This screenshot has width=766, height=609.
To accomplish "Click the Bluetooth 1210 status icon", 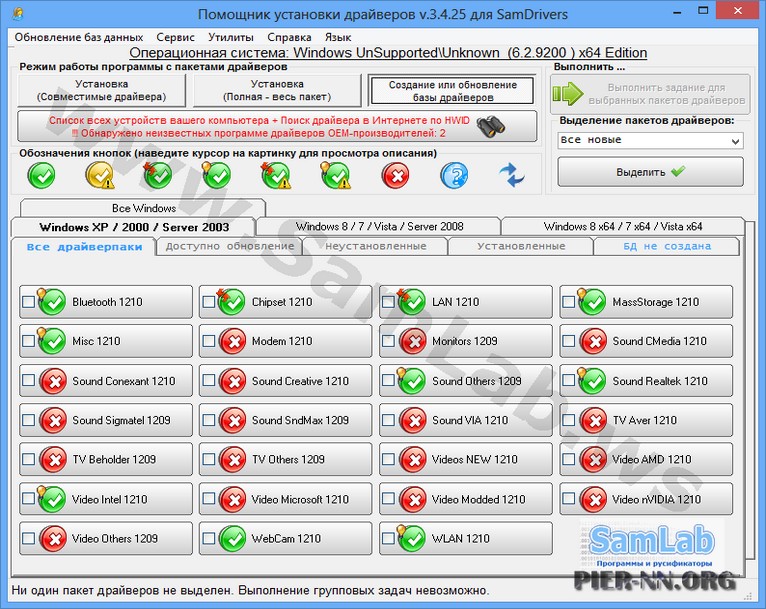I will [51, 302].
